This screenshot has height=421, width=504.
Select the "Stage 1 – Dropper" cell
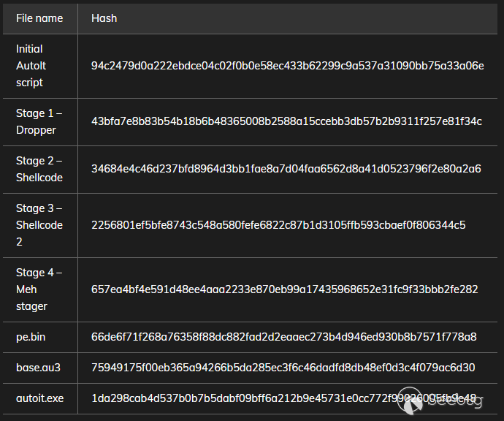coord(39,121)
